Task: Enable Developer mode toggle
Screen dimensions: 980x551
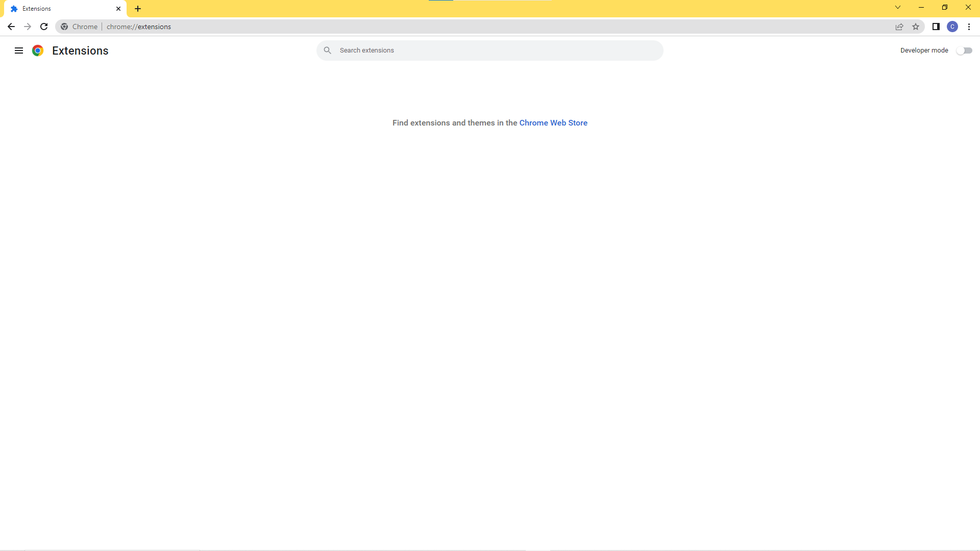Action: pyautogui.click(x=964, y=51)
